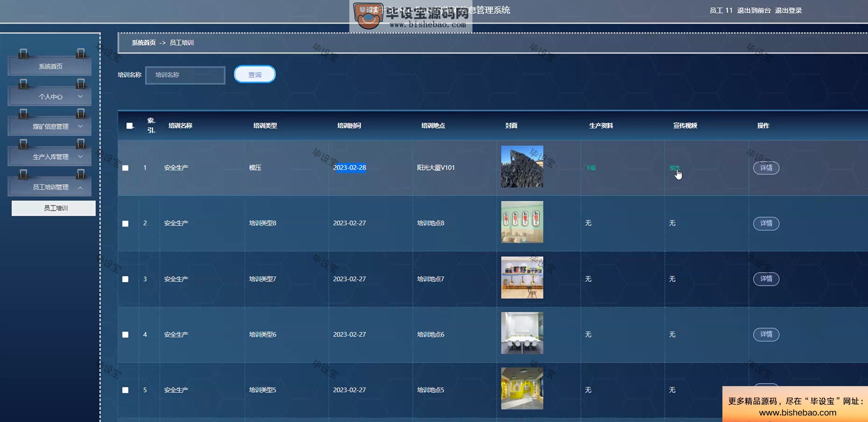
Task: Click 系统首页 breadcrumb link
Action: [143, 43]
